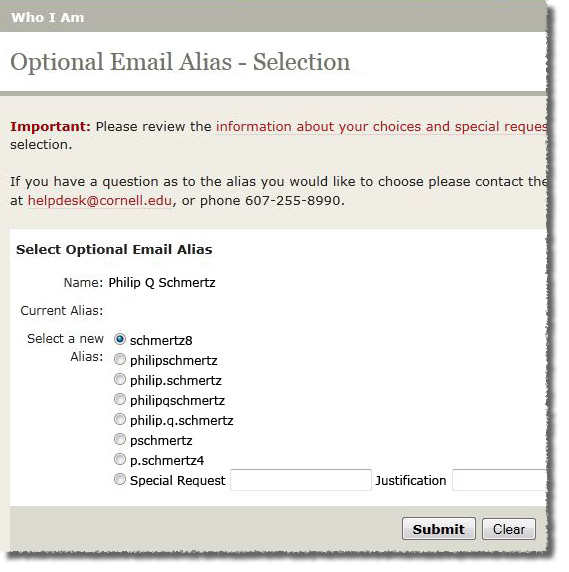Click the schmertz8 alias label text

tap(161, 340)
